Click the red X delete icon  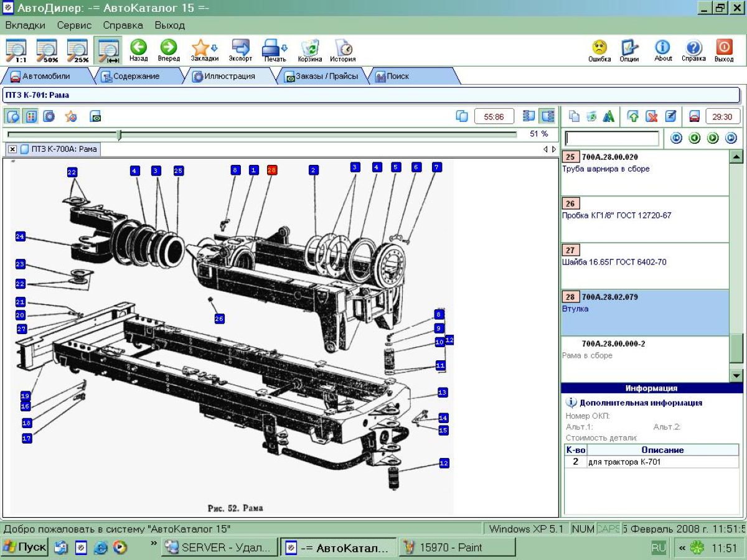click(651, 116)
